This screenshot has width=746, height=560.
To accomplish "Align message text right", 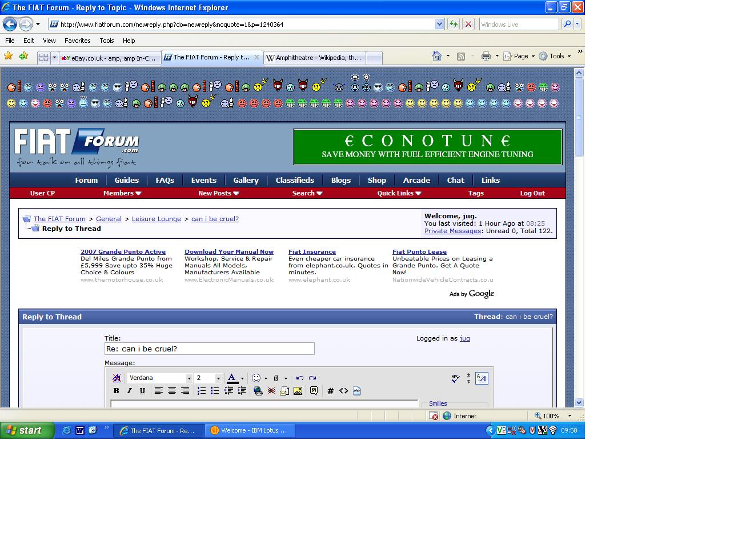I will pos(185,391).
